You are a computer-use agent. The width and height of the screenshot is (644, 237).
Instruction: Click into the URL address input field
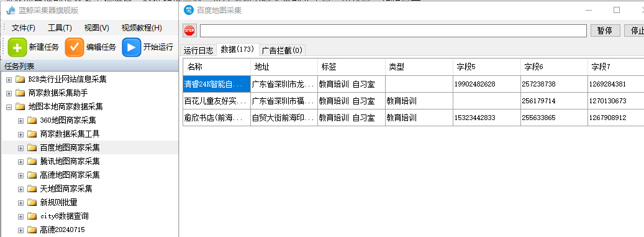tap(393, 31)
